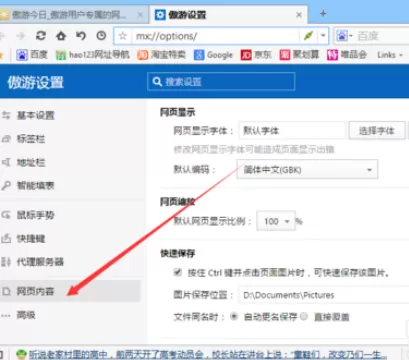Select the 直接覆盖 radio option
This screenshot has height=360, width=409.
pyautogui.click(x=304, y=316)
